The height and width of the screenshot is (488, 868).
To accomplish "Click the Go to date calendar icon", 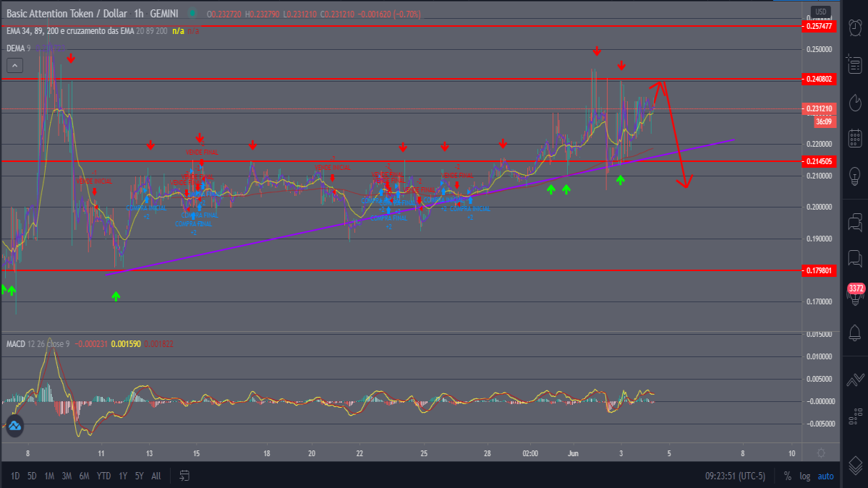I will (184, 476).
